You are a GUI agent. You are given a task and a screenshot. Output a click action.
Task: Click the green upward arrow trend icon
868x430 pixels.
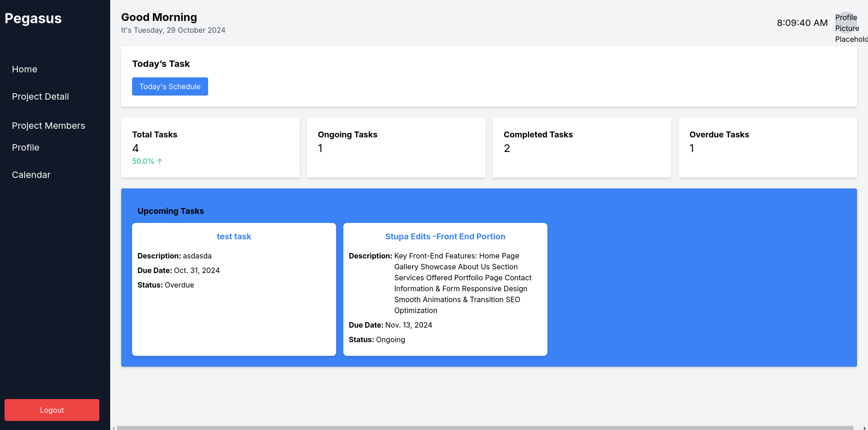pos(160,161)
